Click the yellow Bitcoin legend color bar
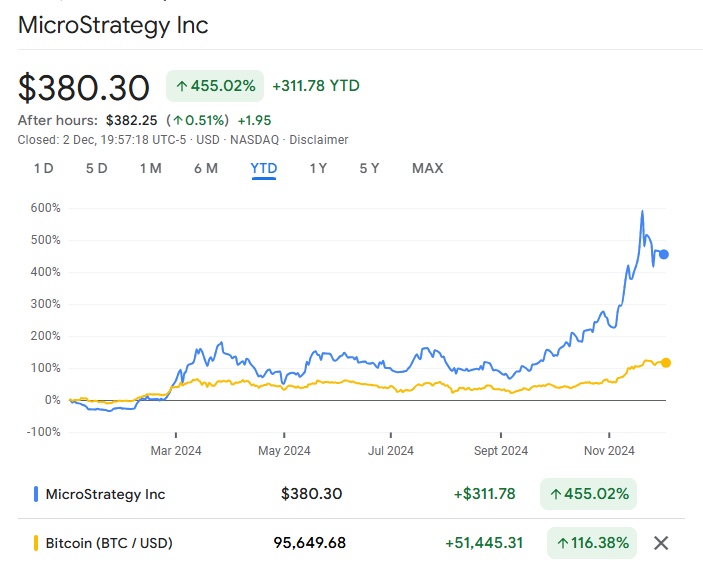Image resolution: width=703 pixels, height=564 pixels. click(x=36, y=543)
